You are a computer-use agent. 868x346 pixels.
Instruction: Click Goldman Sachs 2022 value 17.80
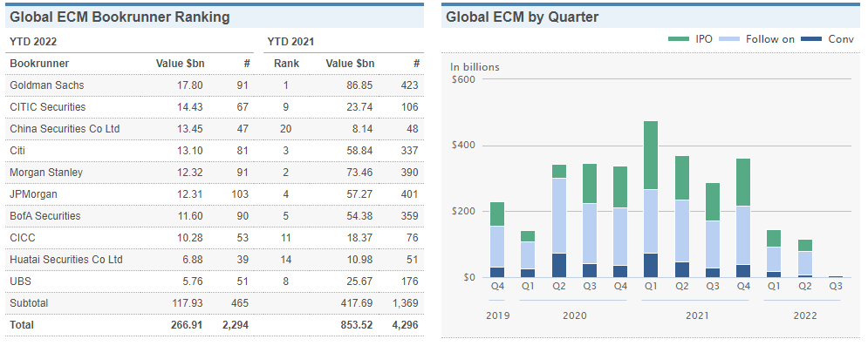tap(191, 85)
